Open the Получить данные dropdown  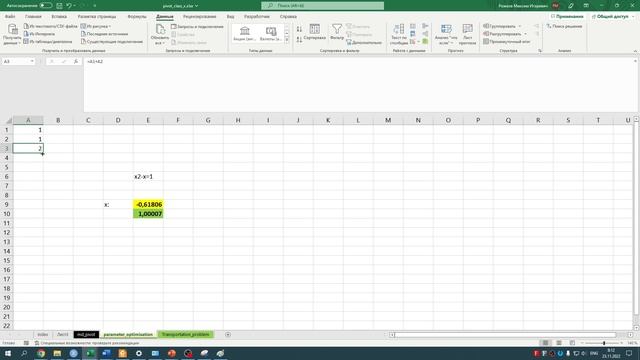pos(12,34)
